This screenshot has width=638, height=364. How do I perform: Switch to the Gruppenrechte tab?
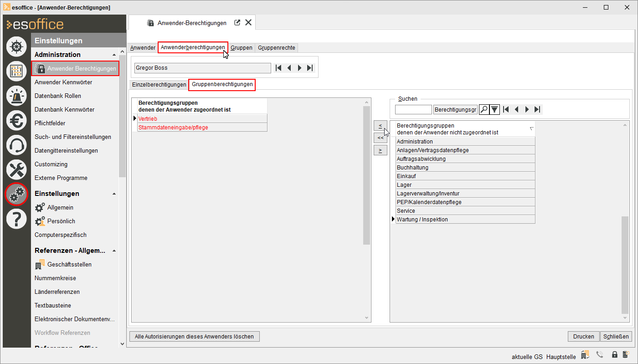(x=277, y=48)
